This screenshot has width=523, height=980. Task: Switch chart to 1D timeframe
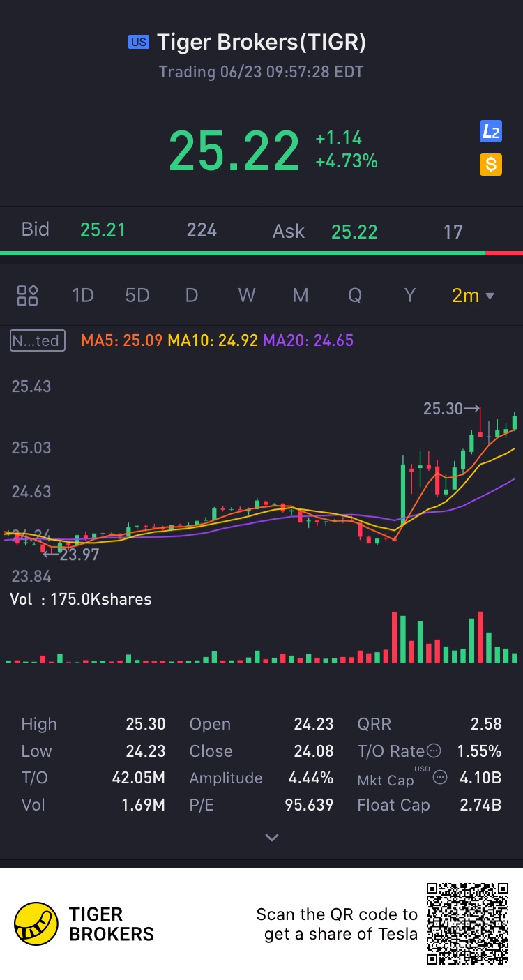point(82,295)
